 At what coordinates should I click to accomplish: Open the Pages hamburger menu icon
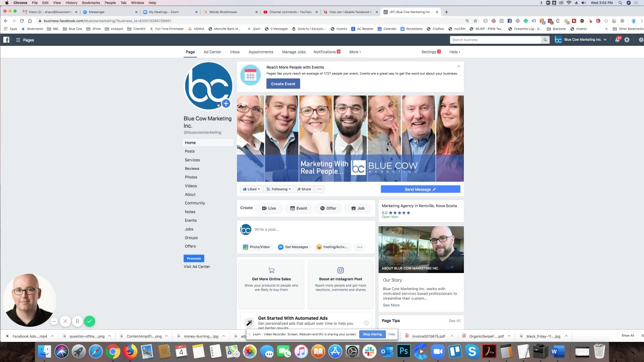click(x=18, y=40)
